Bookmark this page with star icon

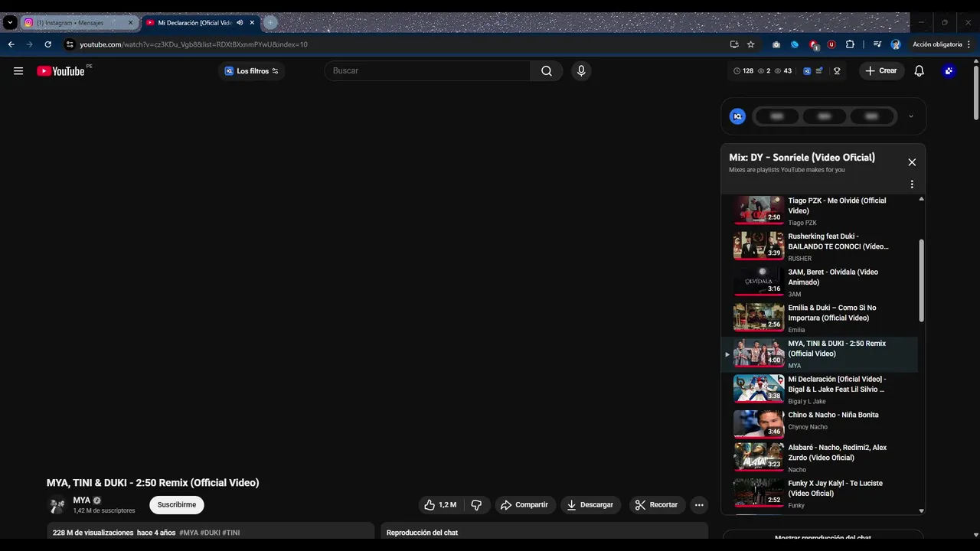[751, 44]
